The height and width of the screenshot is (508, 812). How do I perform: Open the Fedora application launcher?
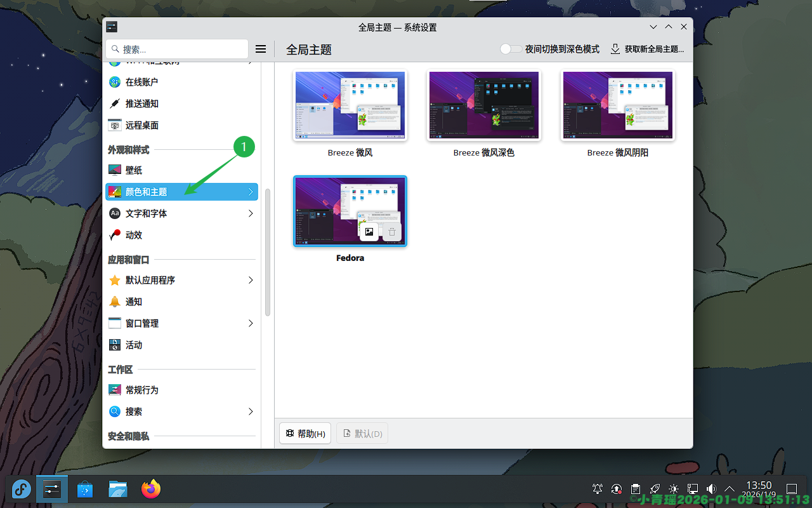click(21, 489)
